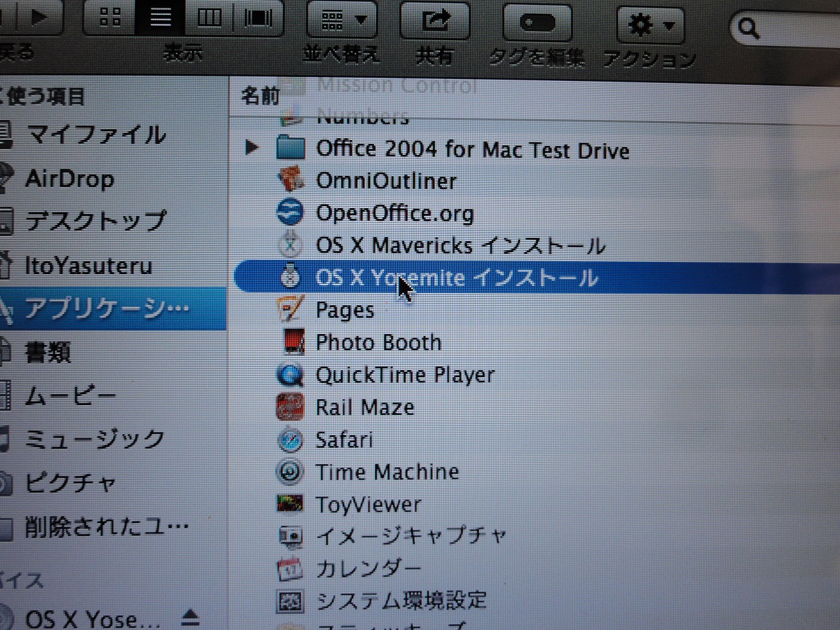Click the イメージキャプチャ app icon
The height and width of the screenshot is (630, 840).
point(290,536)
